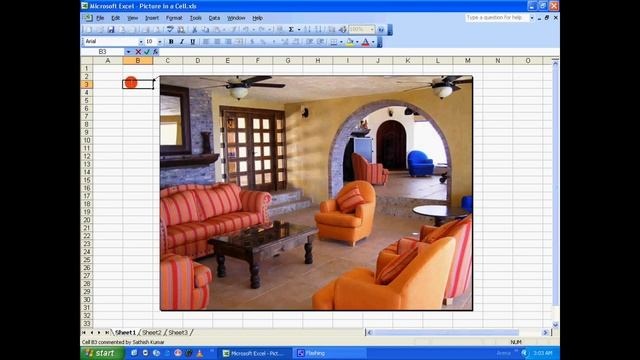This screenshot has height=360, width=640.
Task: Click the fx Insert Function icon
Action: tap(156, 52)
